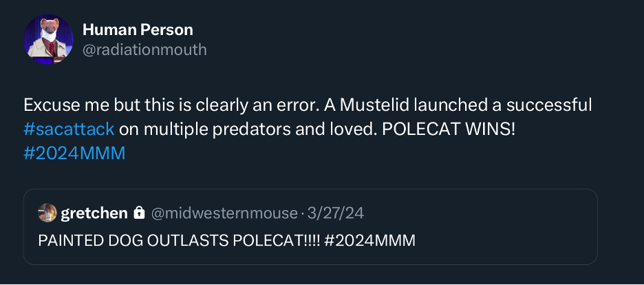
Task: Click the "gretchen" name in quoted tweet
Action: pos(94,213)
